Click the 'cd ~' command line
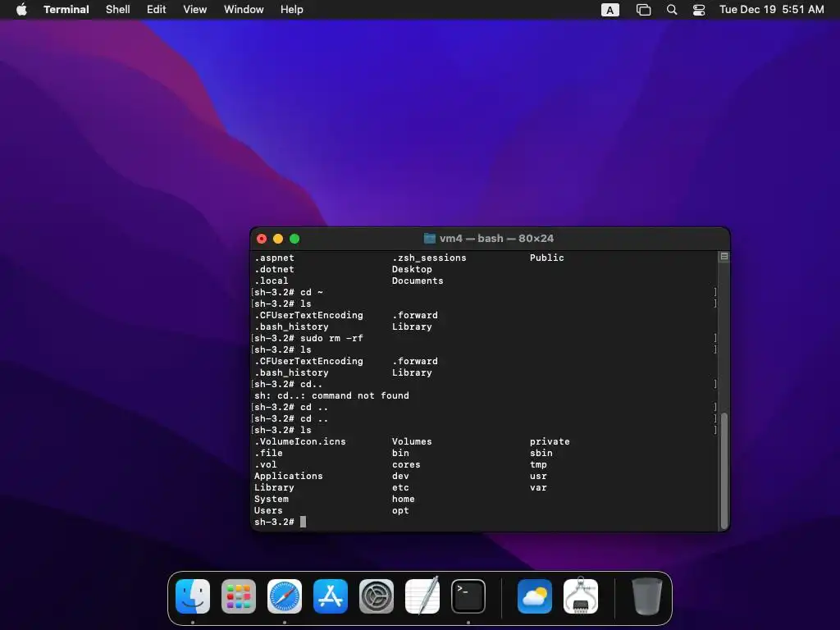The height and width of the screenshot is (630, 840). pyautogui.click(x=289, y=292)
